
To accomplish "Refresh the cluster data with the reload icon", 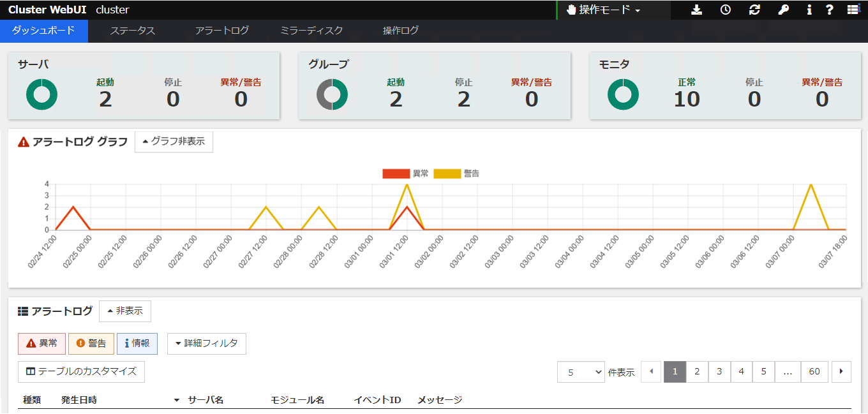I will point(754,10).
